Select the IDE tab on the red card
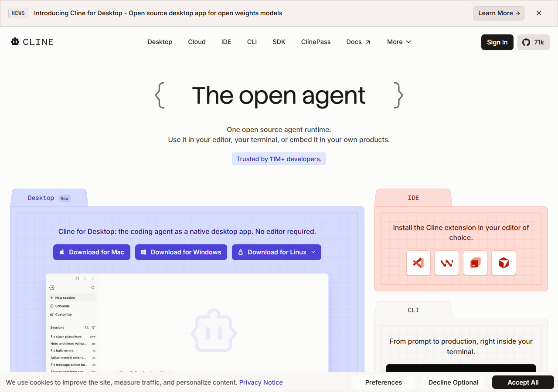Screen dimensions: 558x392 (x=413, y=198)
